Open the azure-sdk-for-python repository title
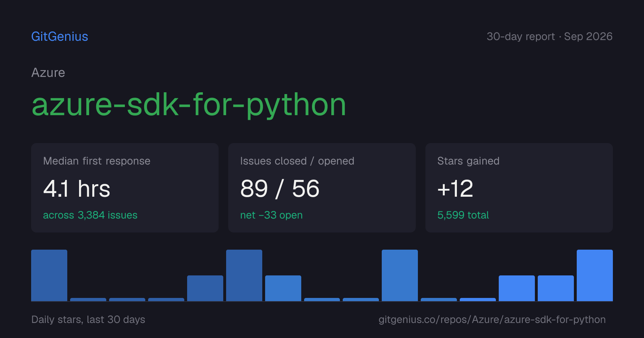644x338 pixels. click(189, 104)
